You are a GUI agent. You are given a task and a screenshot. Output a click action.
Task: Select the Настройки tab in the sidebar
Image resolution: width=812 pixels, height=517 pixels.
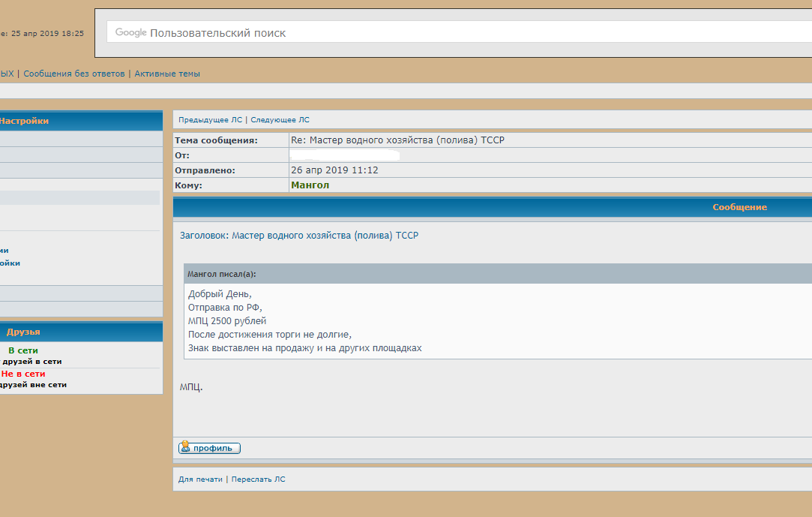(x=24, y=121)
